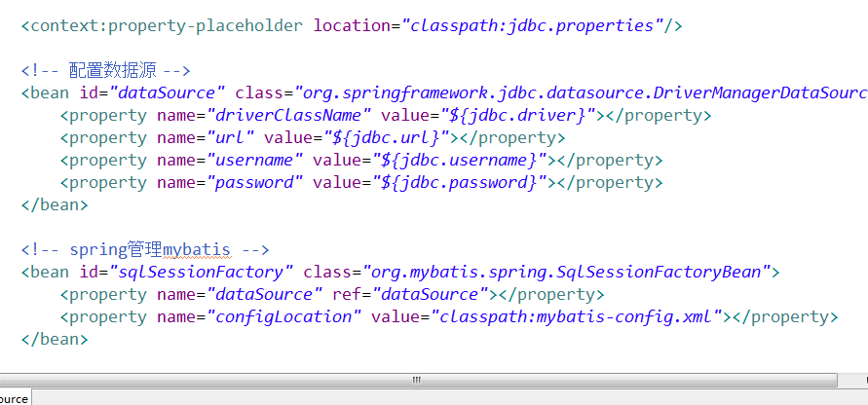This screenshot has height=405, width=868.
Task: Click the DriverManagerDataSource class value
Action: (582, 92)
